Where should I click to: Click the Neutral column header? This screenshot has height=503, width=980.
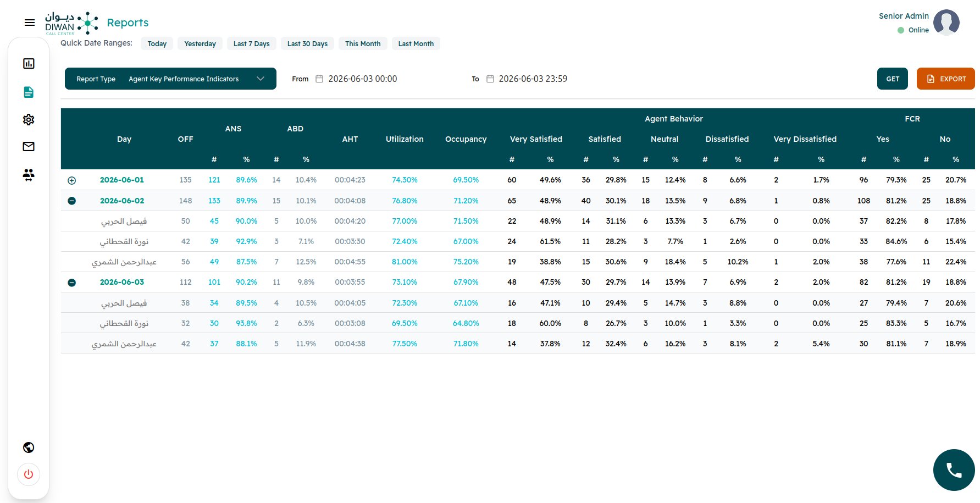pos(665,139)
